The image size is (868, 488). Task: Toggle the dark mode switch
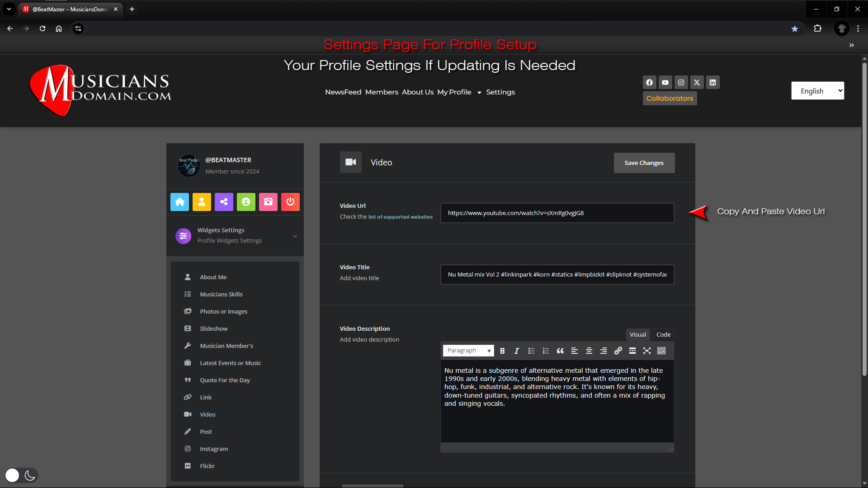click(x=21, y=475)
